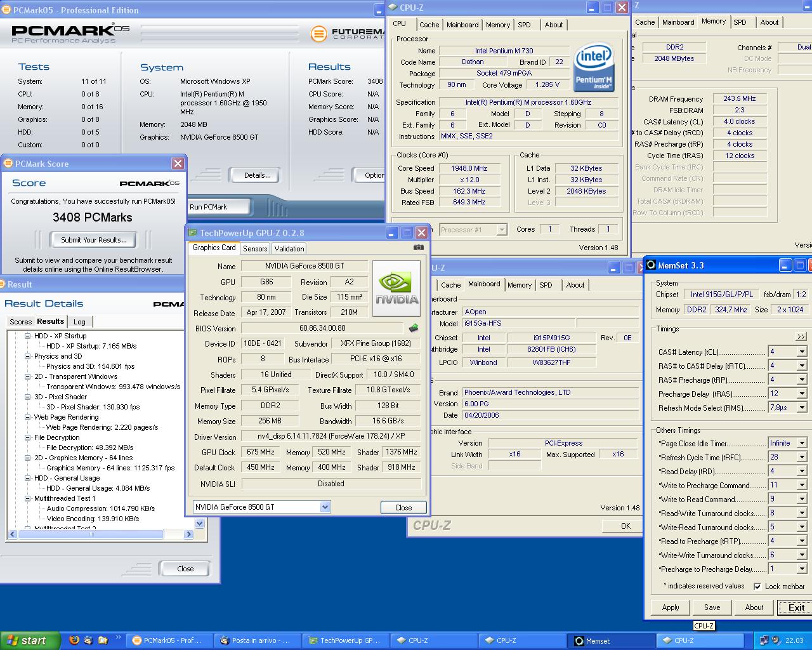Click the BIOS save icon in GPU-Z
The height and width of the screenshot is (650, 812).
click(414, 328)
